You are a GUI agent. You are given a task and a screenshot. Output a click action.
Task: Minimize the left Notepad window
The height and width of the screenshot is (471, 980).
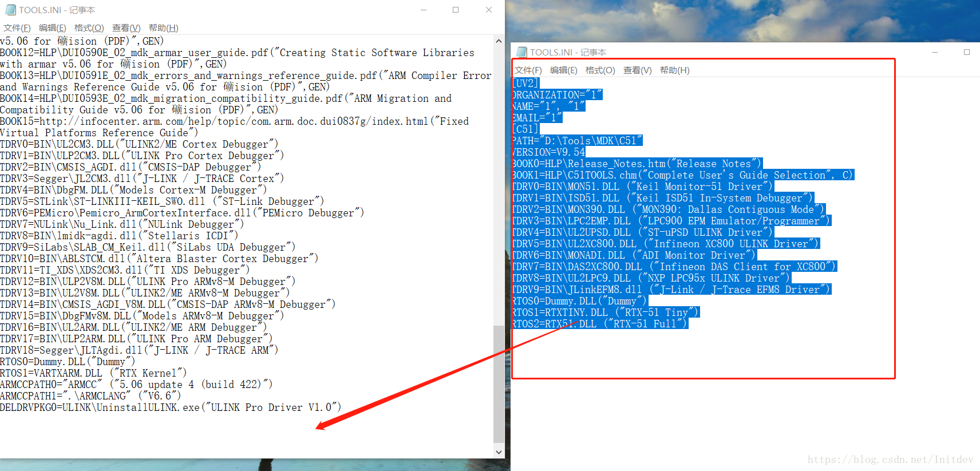[x=424, y=10]
